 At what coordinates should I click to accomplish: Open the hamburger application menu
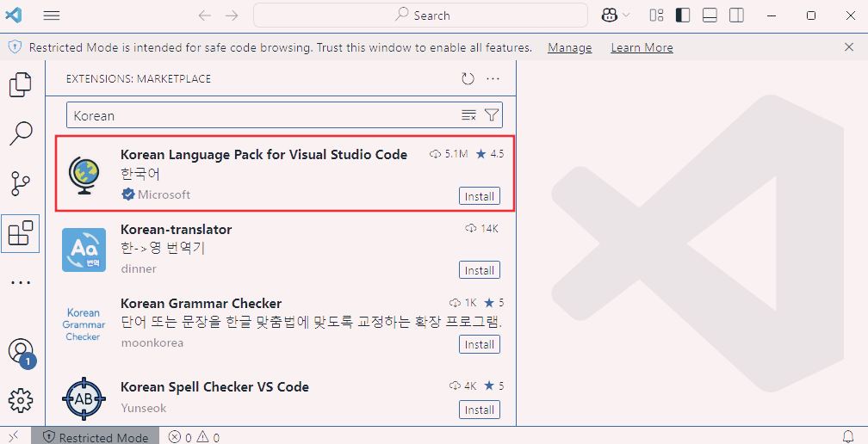[x=52, y=15]
